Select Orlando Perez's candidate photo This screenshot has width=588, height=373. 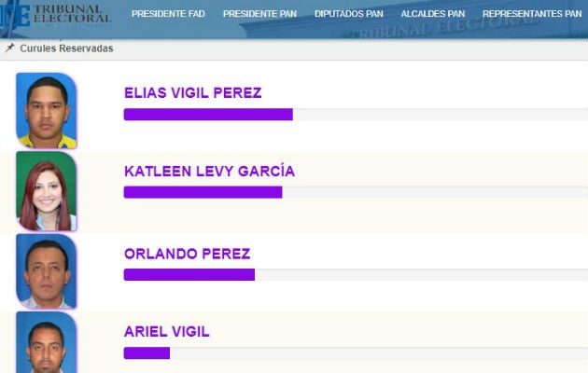pos(47,271)
